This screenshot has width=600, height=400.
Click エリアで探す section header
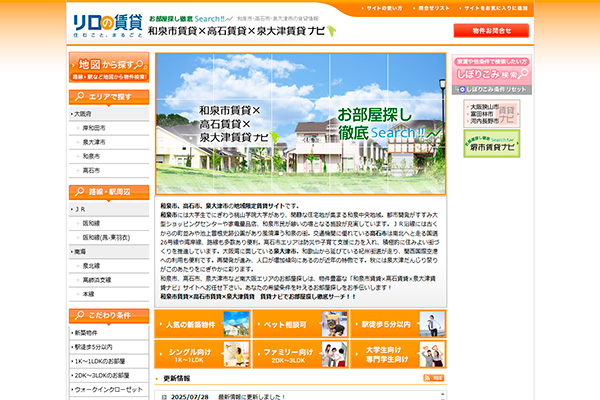(x=109, y=97)
